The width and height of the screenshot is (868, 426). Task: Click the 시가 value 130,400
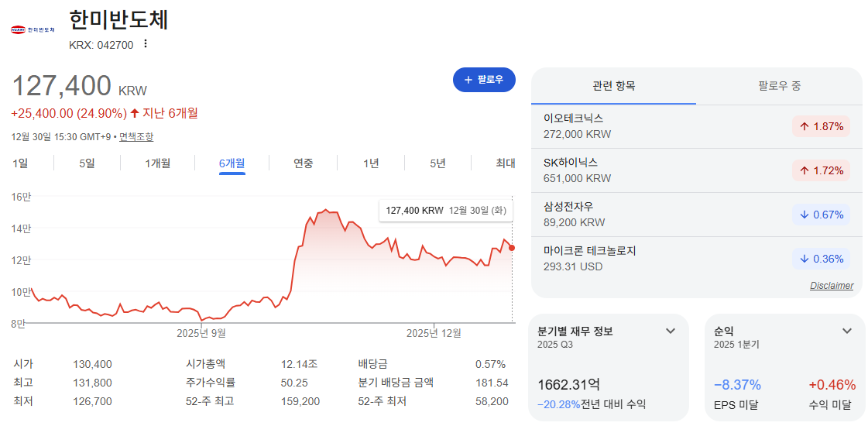coord(92,365)
